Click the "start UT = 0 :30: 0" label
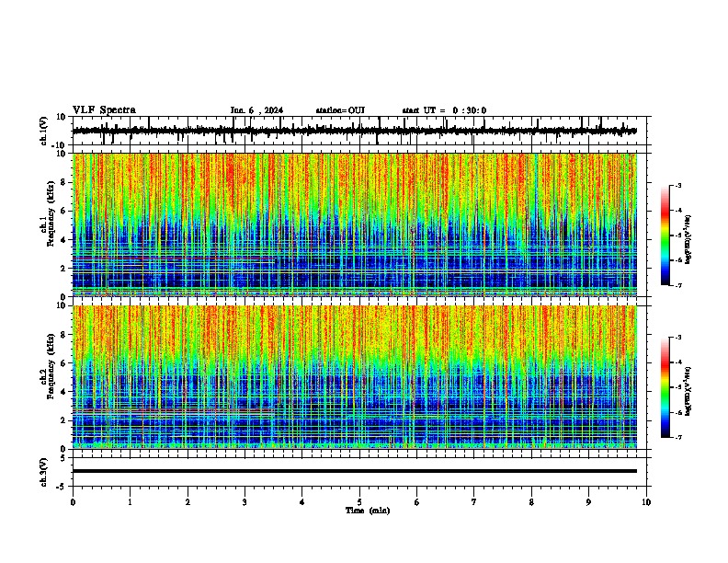728x563 pixels. pyautogui.click(x=444, y=110)
